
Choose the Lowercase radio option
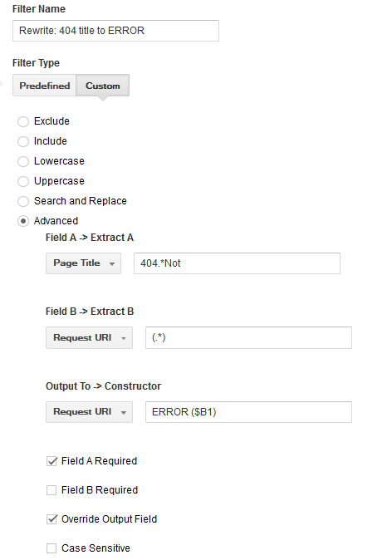pos(23,162)
